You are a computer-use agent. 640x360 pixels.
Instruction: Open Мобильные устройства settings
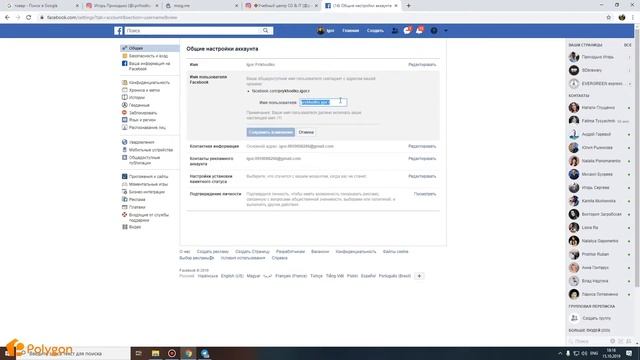(x=150, y=150)
